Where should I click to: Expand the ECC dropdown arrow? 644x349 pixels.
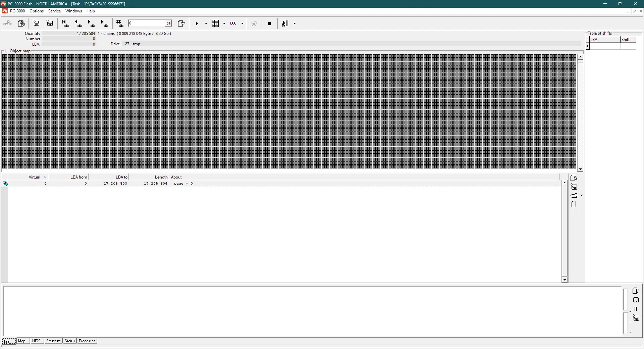point(242,23)
